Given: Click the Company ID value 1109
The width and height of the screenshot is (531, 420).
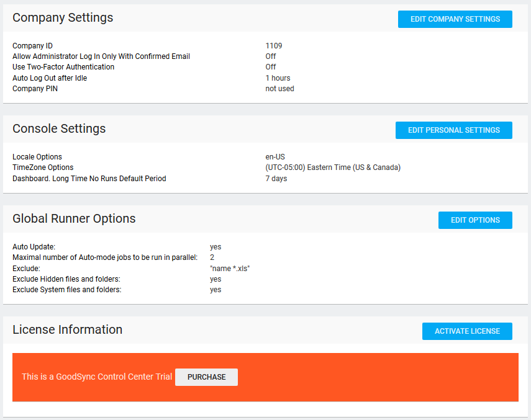Looking at the screenshot, I should click(274, 46).
